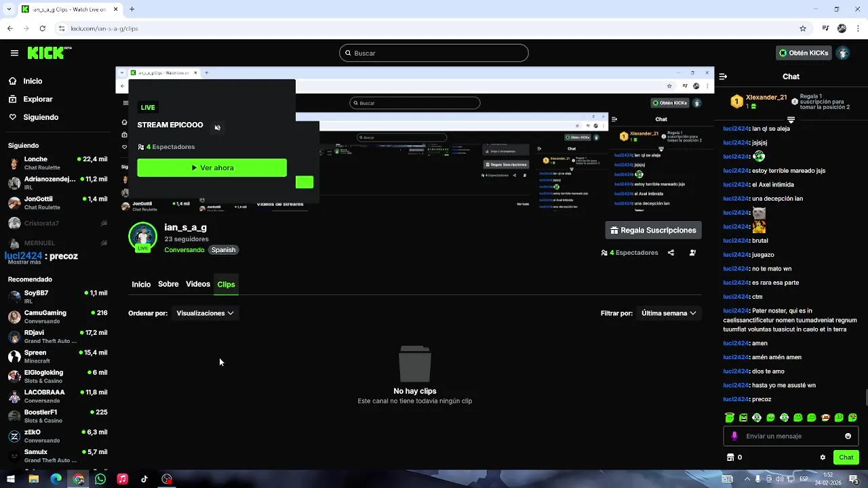Open recommended channel RDjavi
The width and height of the screenshot is (868, 488).
tap(58, 337)
